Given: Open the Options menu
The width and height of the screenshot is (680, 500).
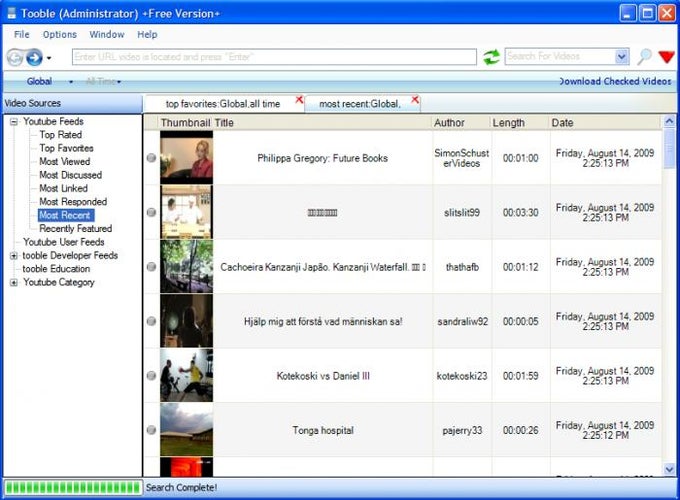Looking at the screenshot, I should point(59,34).
